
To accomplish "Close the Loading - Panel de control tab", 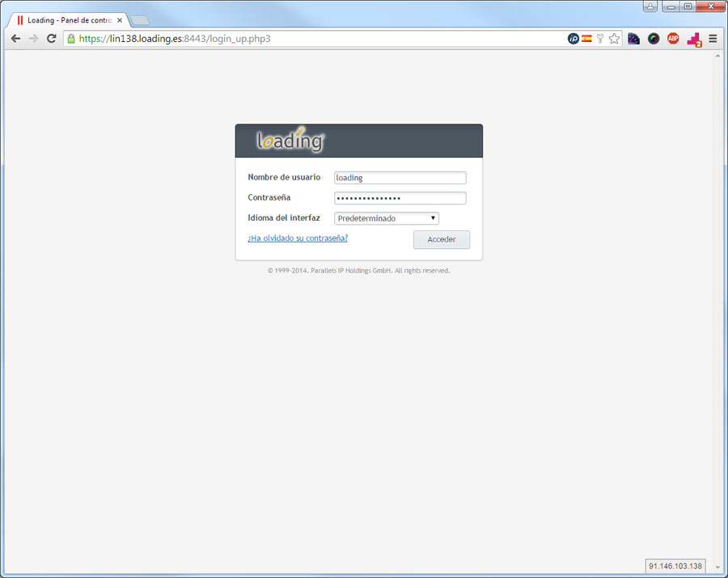I will coord(120,20).
